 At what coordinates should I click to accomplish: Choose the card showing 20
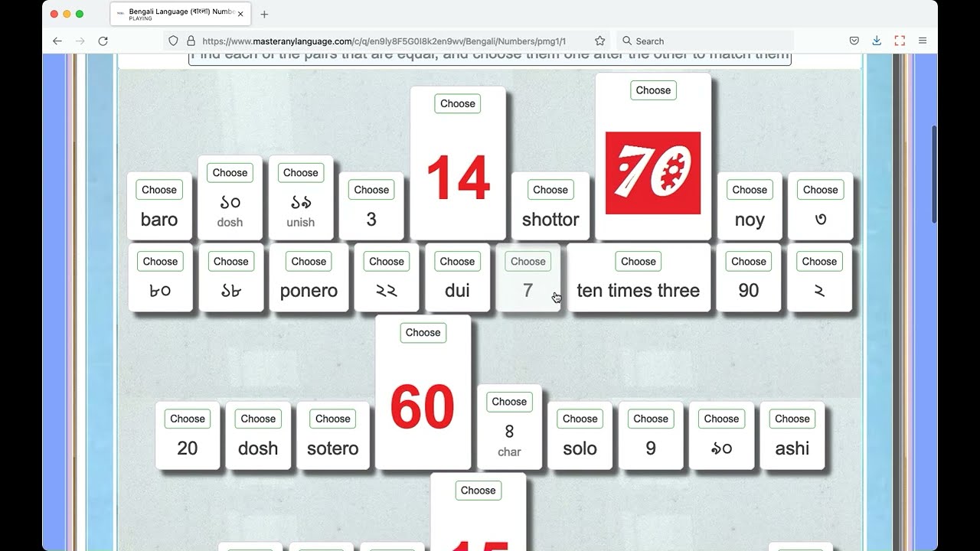188,419
